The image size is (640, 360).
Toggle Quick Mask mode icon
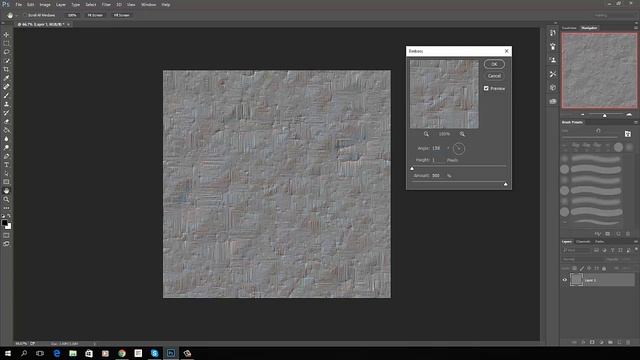6,235
